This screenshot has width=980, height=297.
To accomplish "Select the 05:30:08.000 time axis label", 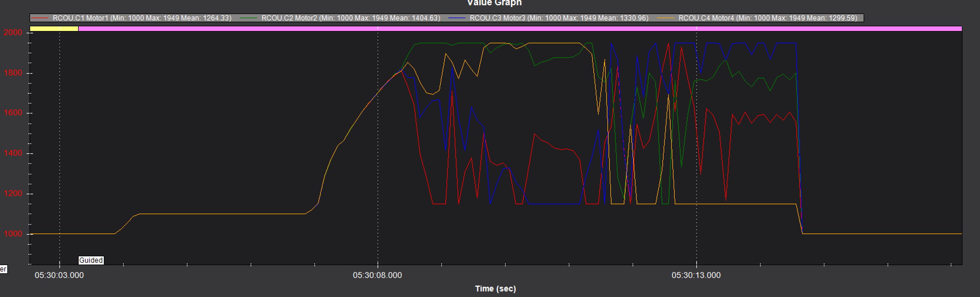I will tap(377, 275).
